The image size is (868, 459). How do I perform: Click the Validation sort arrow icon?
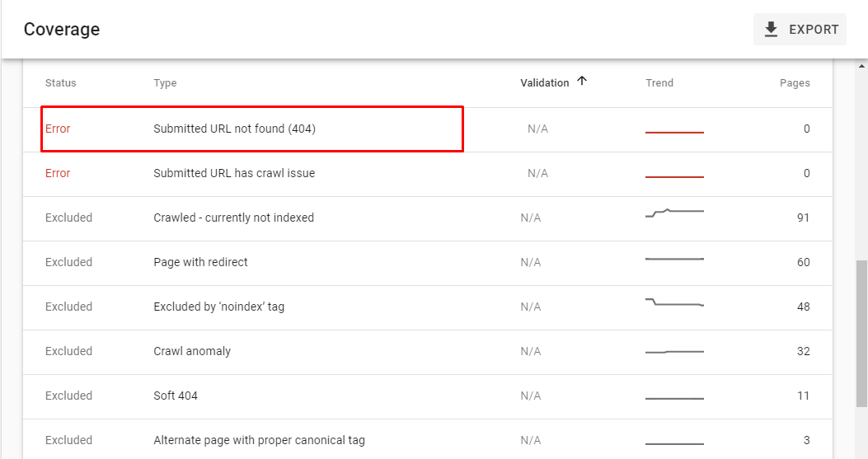pyautogui.click(x=582, y=81)
